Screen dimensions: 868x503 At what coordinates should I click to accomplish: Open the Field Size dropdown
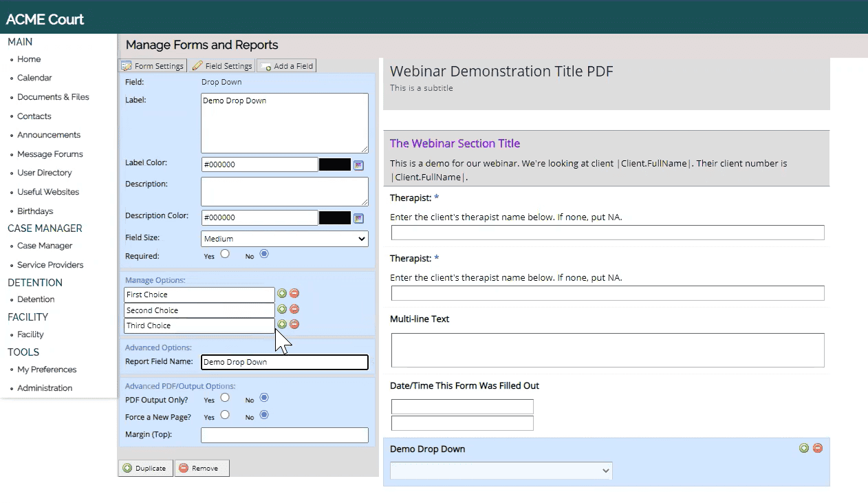pos(285,239)
